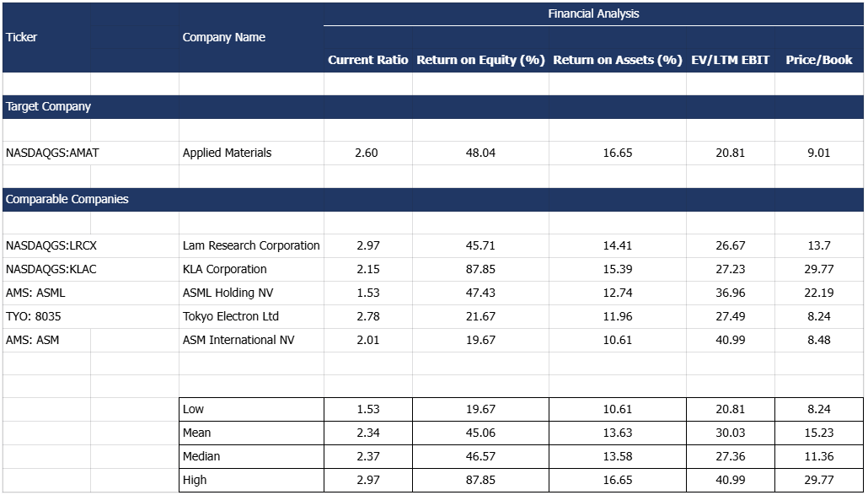This screenshot has height=495, width=868.
Task: Select the EV/LTM EBIT column header
Action: (730, 60)
